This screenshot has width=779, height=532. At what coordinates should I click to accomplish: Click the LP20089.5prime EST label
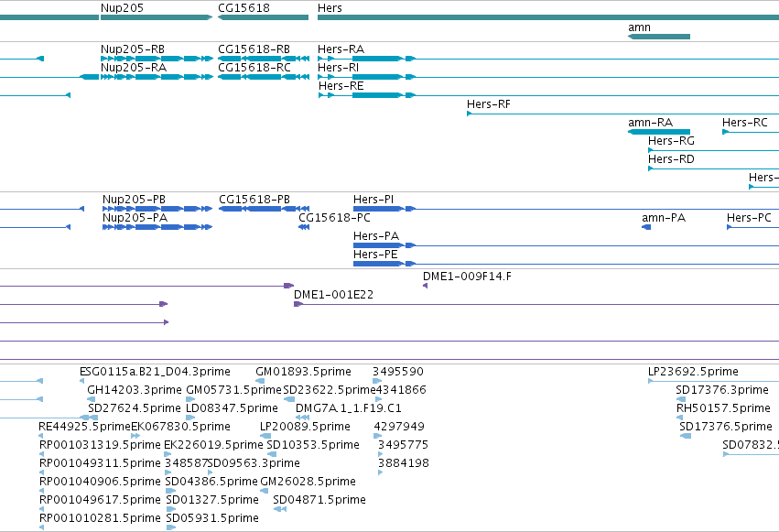pos(305,427)
